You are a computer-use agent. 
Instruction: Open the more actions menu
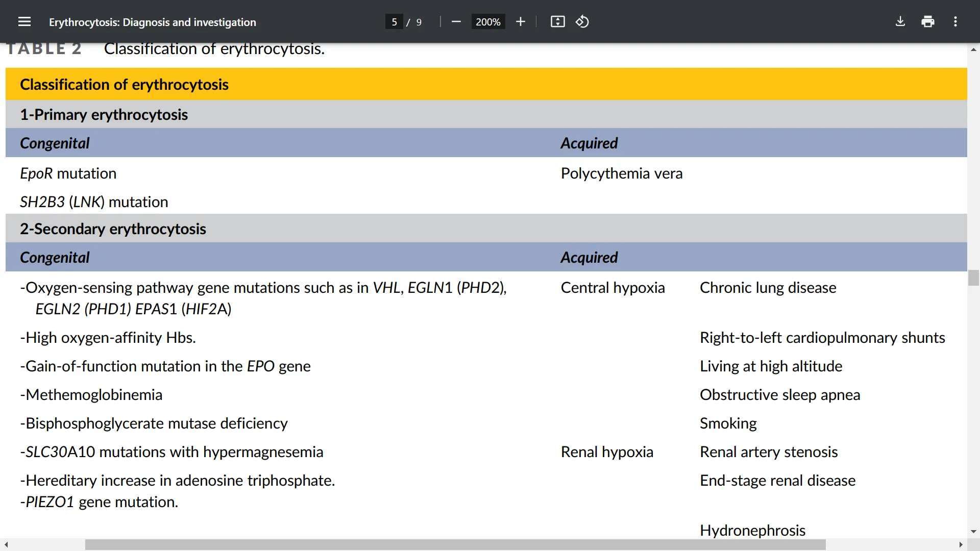(955, 21)
